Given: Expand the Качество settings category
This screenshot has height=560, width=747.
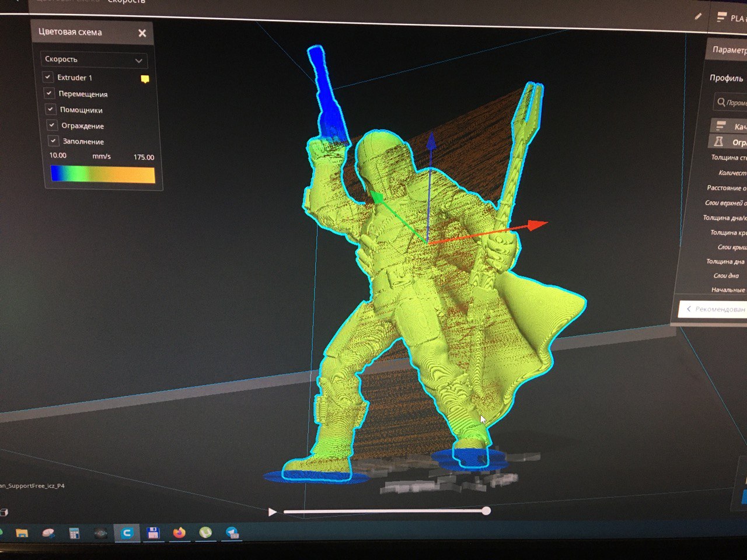Looking at the screenshot, I should (x=729, y=126).
